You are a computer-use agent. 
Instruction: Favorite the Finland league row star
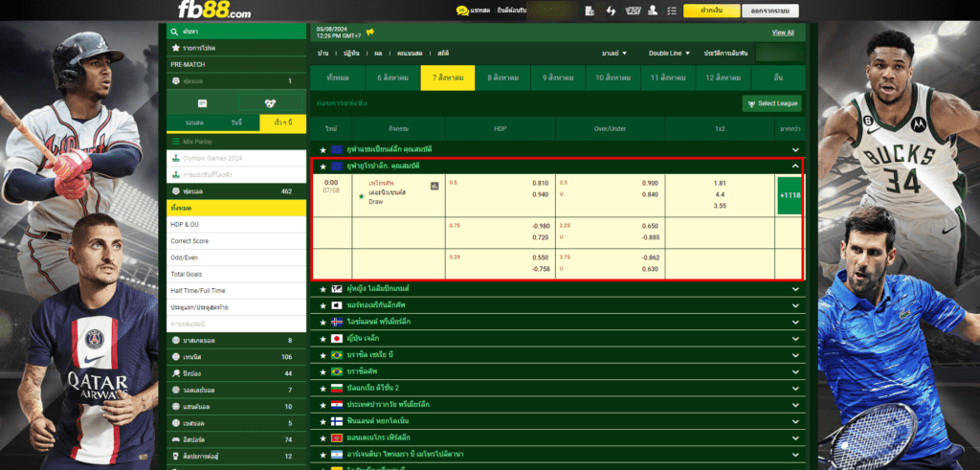tap(323, 422)
